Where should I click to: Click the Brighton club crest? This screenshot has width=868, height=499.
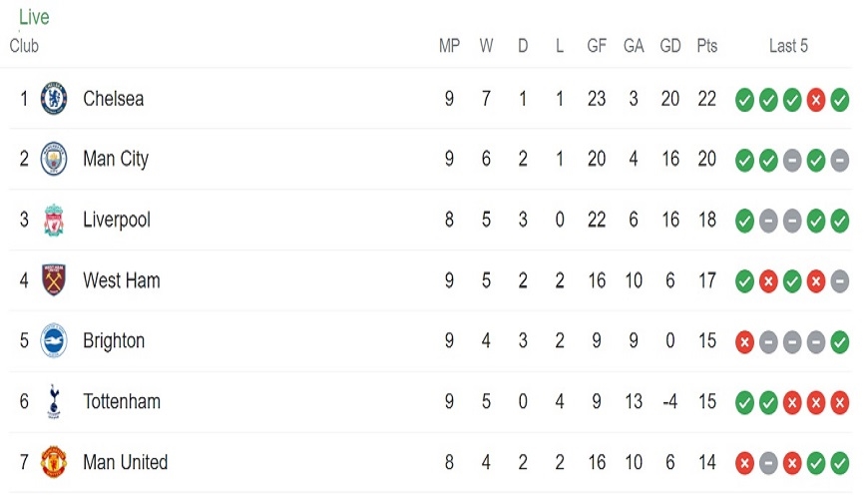54,340
